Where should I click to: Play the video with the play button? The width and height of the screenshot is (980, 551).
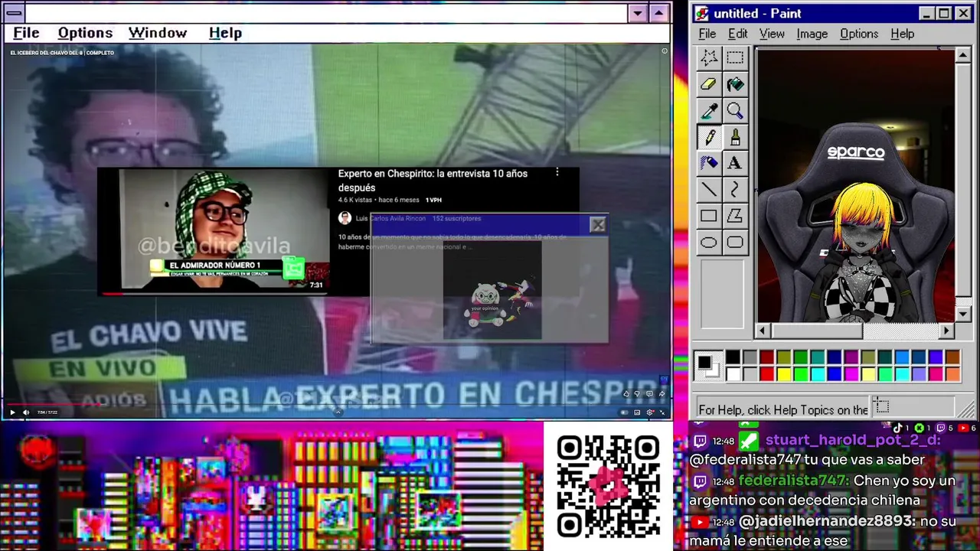(x=12, y=412)
